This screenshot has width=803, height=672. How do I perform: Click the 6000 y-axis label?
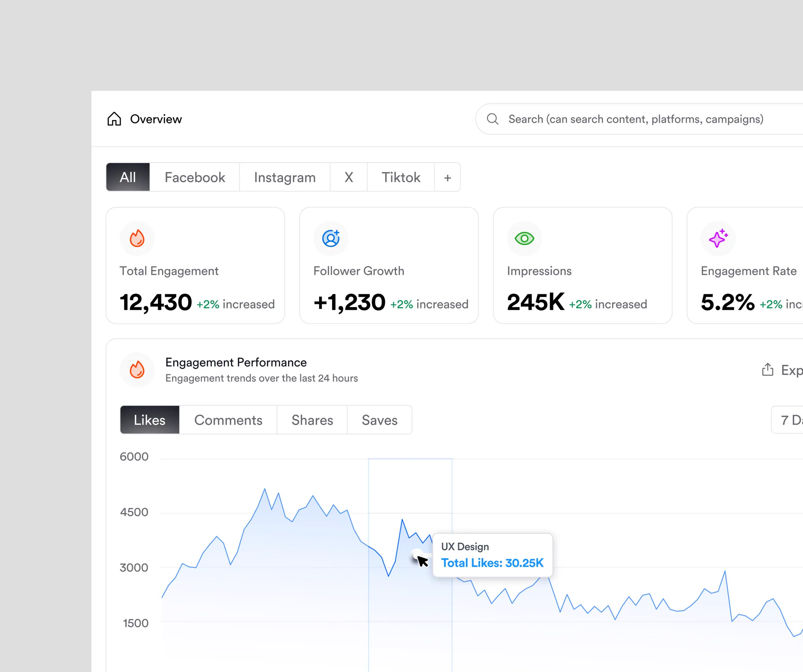pos(134,457)
